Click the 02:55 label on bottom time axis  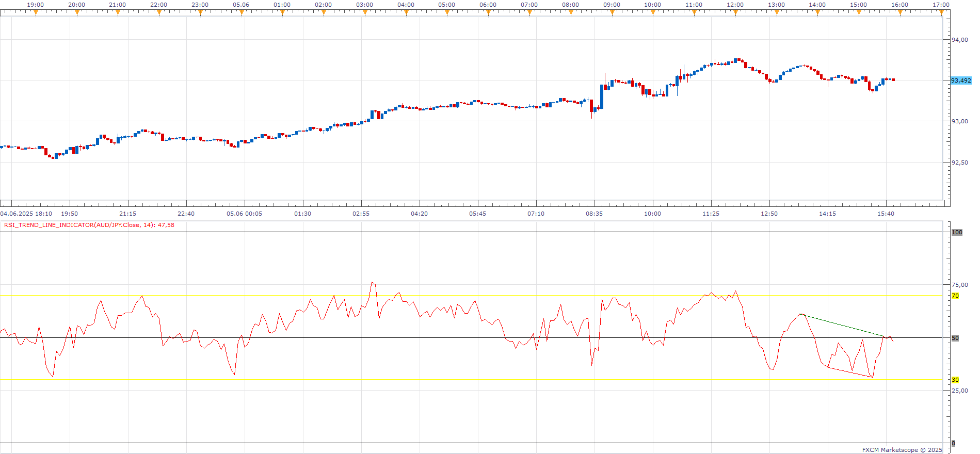tap(361, 214)
